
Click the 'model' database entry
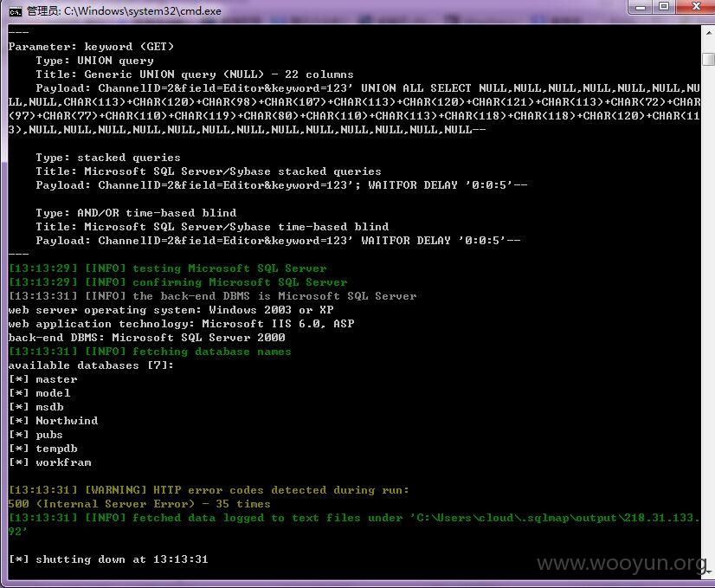tap(39, 393)
